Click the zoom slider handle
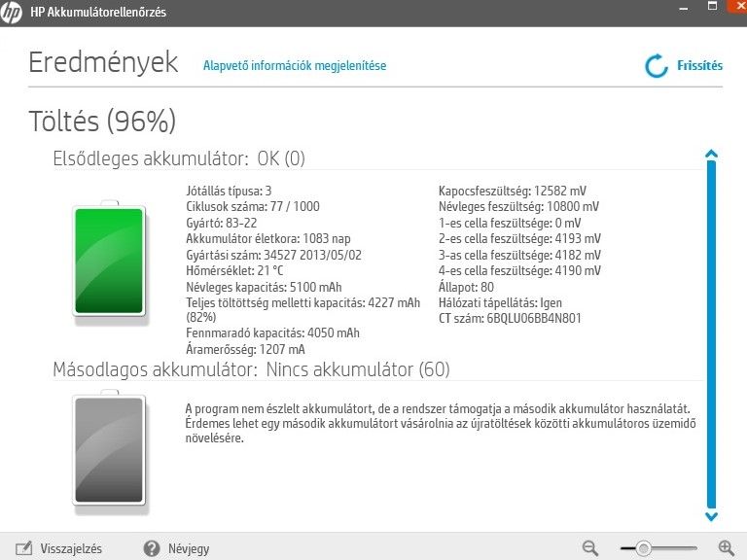 coord(643,548)
